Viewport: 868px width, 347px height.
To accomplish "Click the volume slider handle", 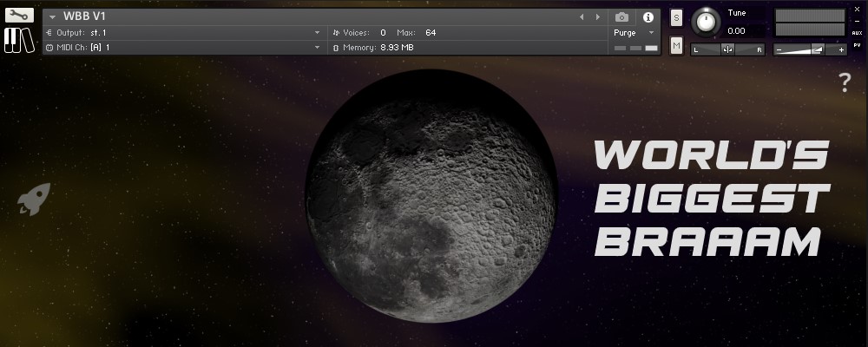I will pyautogui.click(x=817, y=49).
